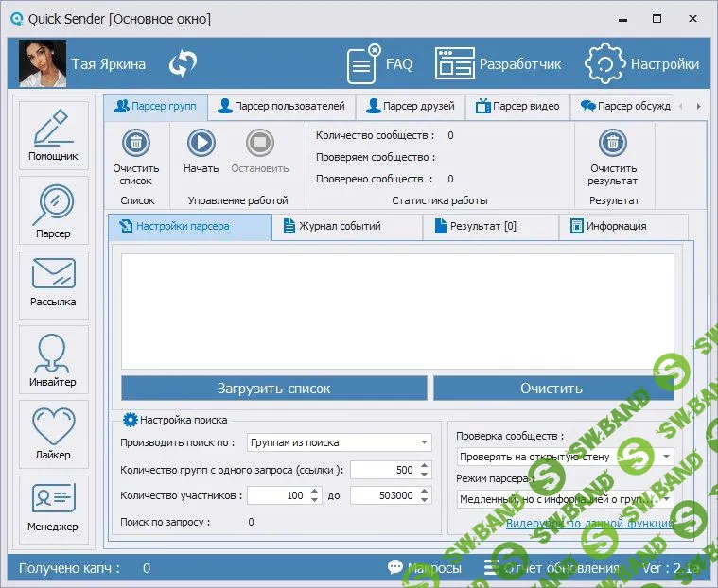Open Отчет обновления in status bar
Viewport: 718px width, 588px height.
coord(552,568)
